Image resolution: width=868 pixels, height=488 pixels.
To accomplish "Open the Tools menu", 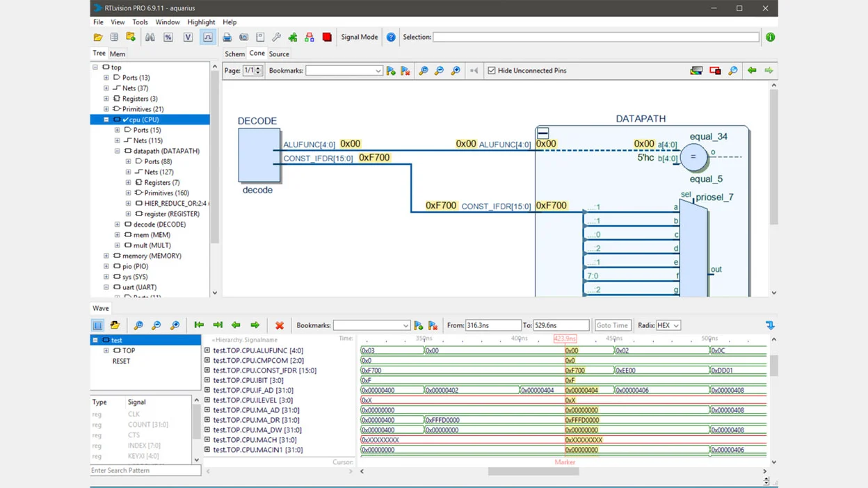I will point(140,22).
